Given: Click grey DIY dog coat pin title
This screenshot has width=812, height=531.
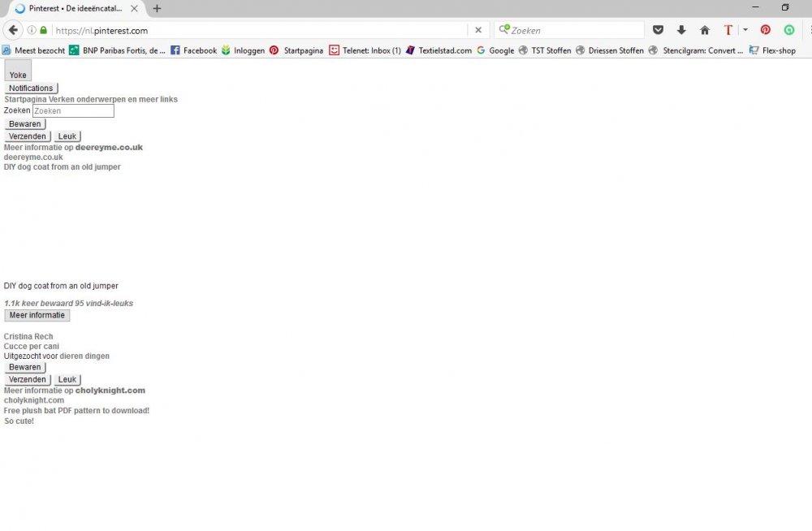Looking at the screenshot, I should tap(63, 166).
